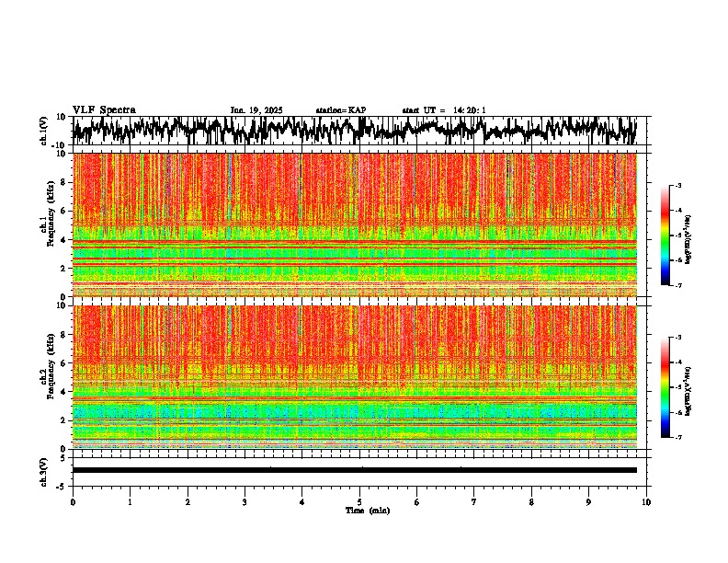Click time axis tick label "10"
728x563 pixels.
click(646, 502)
